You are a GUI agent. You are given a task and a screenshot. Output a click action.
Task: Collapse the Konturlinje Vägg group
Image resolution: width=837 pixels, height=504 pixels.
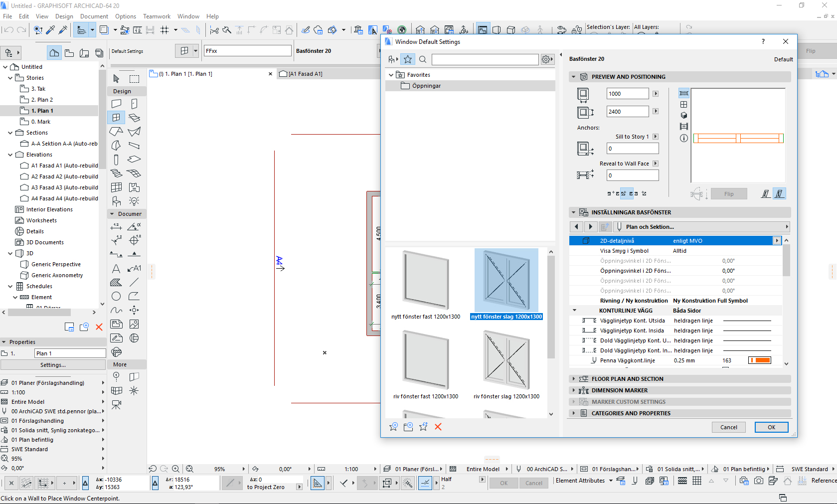coord(575,311)
